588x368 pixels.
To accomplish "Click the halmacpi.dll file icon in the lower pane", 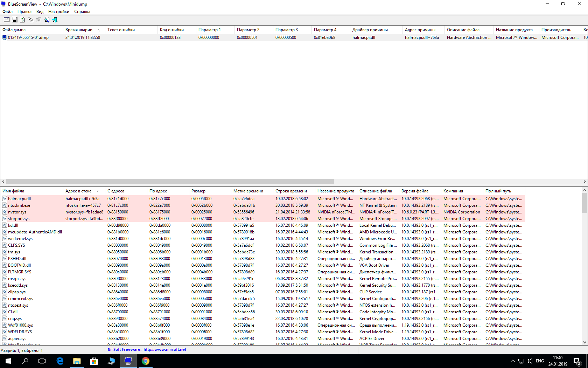I will pos(5,199).
